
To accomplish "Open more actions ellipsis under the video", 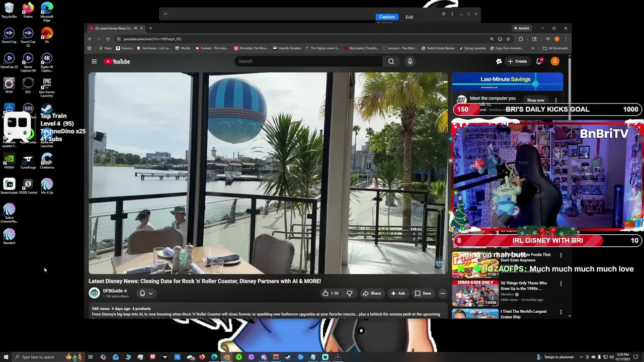I will click(443, 293).
